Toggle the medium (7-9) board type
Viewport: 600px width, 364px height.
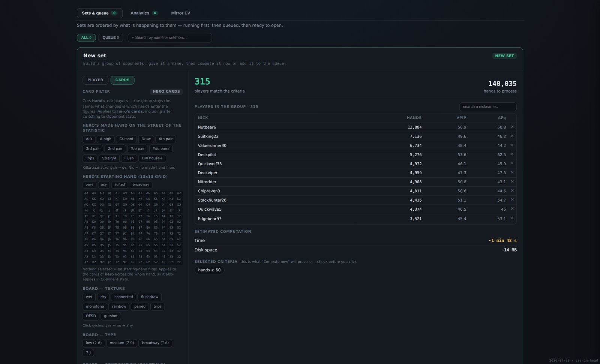[122, 343]
